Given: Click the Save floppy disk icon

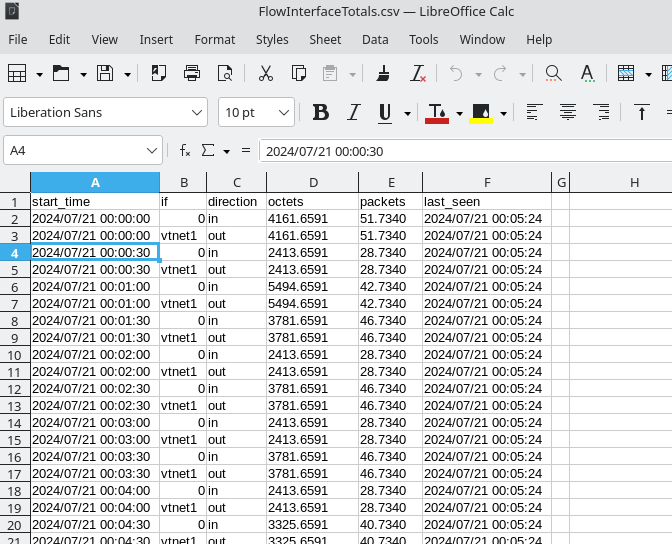Looking at the screenshot, I should (105, 74).
